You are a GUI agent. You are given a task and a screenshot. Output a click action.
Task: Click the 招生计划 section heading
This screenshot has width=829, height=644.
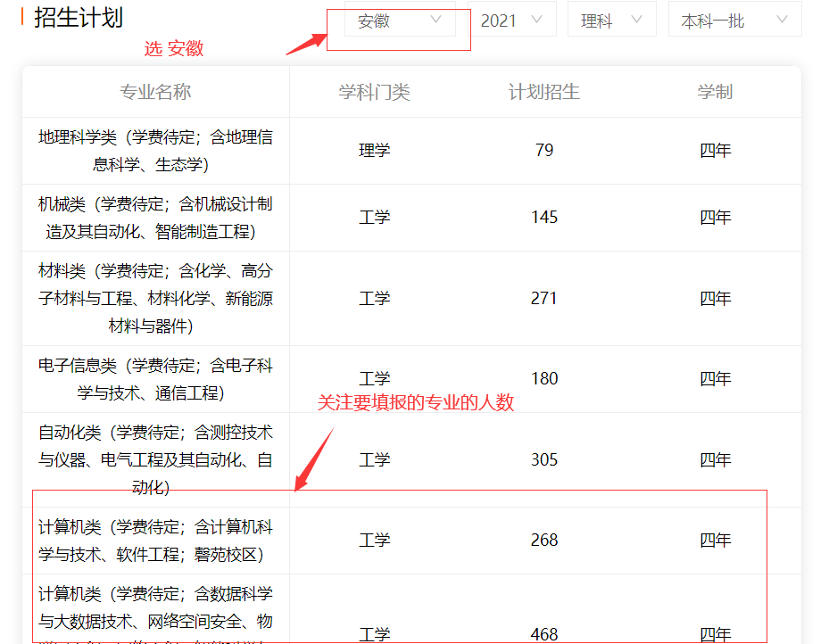tap(79, 18)
